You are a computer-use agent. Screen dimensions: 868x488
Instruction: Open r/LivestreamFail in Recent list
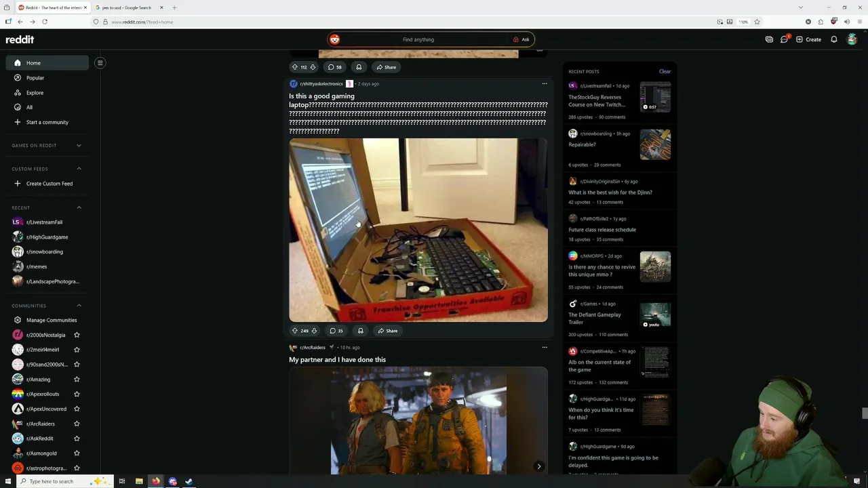pos(47,222)
